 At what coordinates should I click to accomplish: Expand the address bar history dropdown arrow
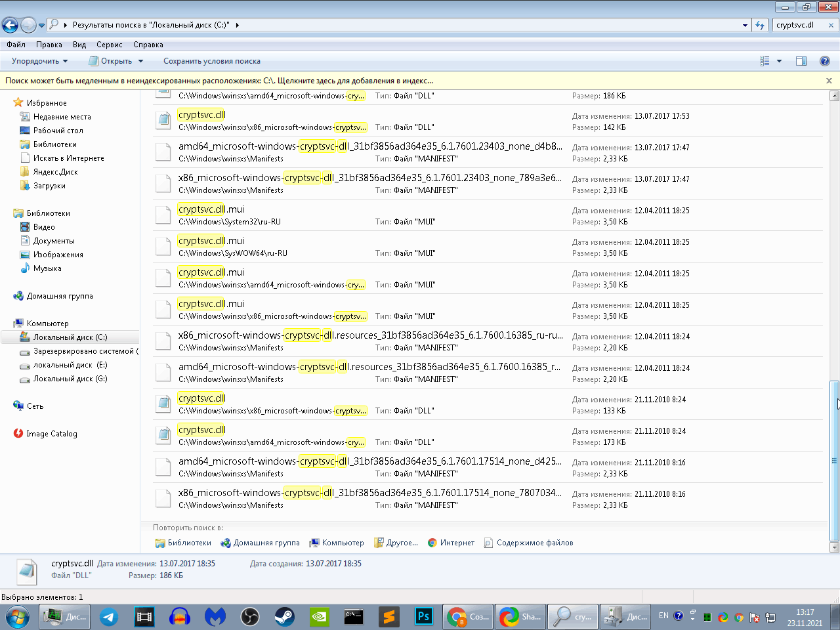[x=745, y=25]
